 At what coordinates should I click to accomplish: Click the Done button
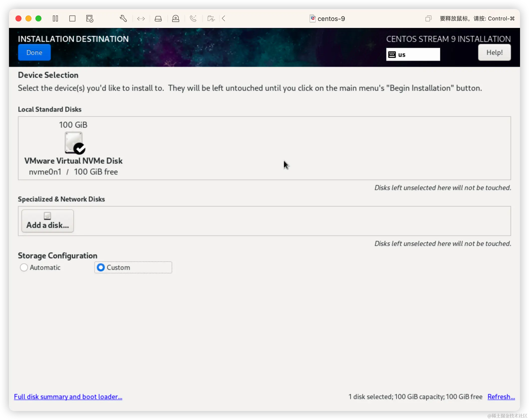pos(34,52)
